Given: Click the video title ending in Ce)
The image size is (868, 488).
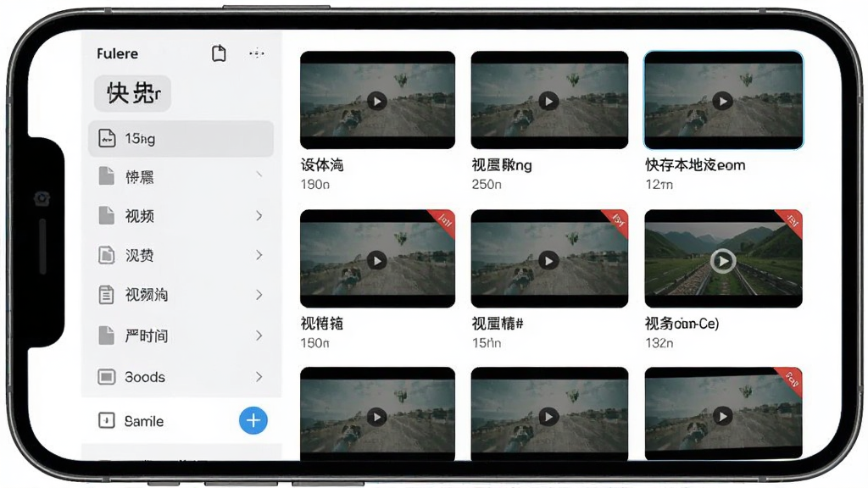Looking at the screenshot, I should point(682,324).
